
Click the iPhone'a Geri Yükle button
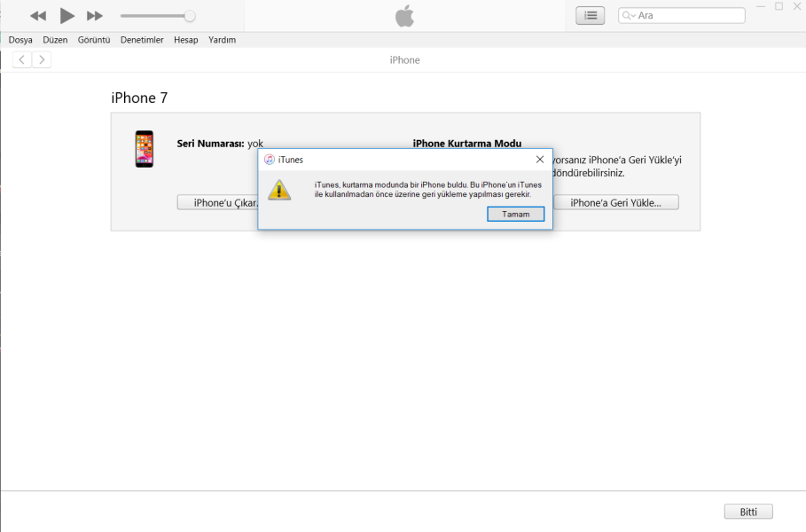click(615, 202)
